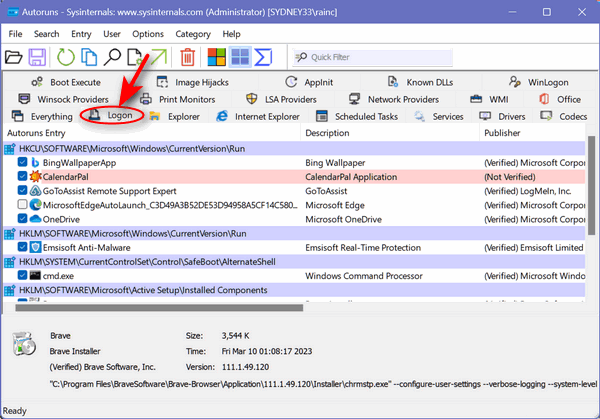The image size is (600, 419).
Task: Switch to the Office tab
Action: [x=560, y=99]
